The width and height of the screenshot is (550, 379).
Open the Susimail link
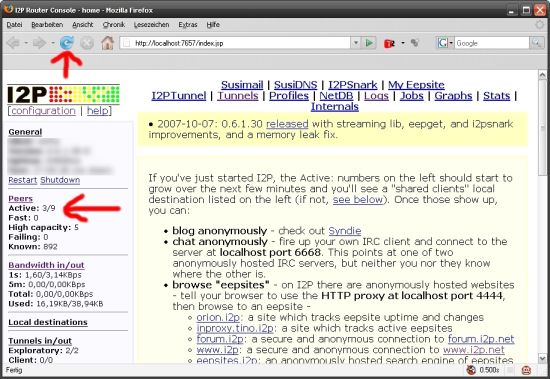pyautogui.click(x=242, y=85)
